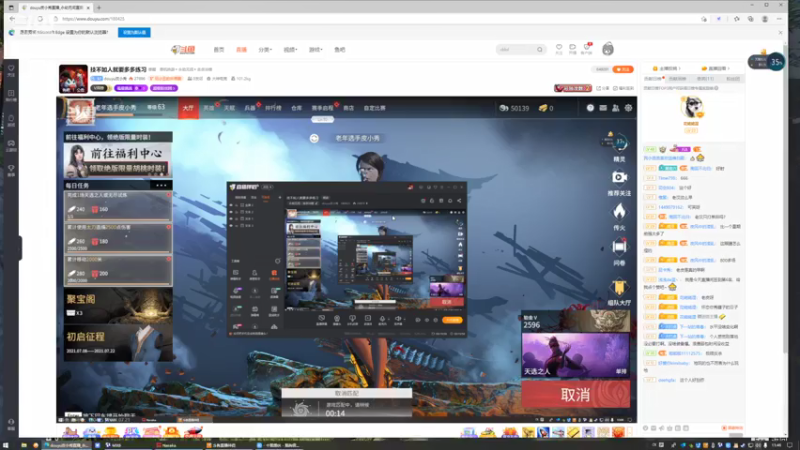Click the large red 取消 button
This screenshot has height=450, width=800.
click(576, 394)
